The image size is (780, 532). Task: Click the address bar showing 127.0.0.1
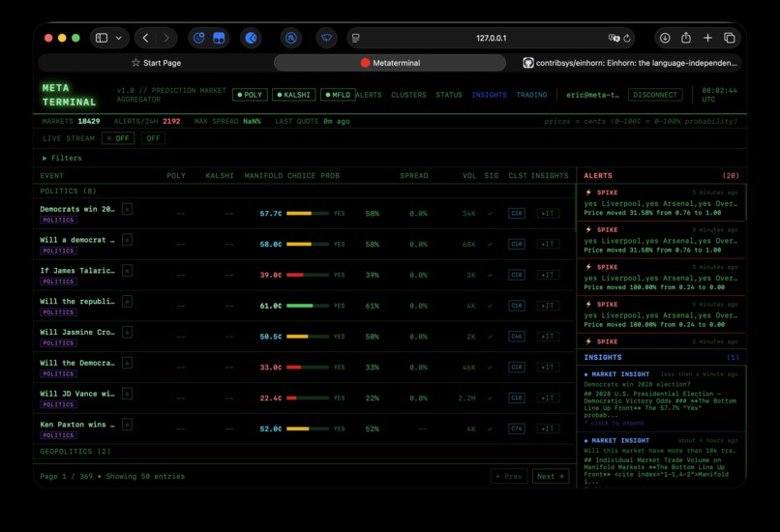coord(491,38)
